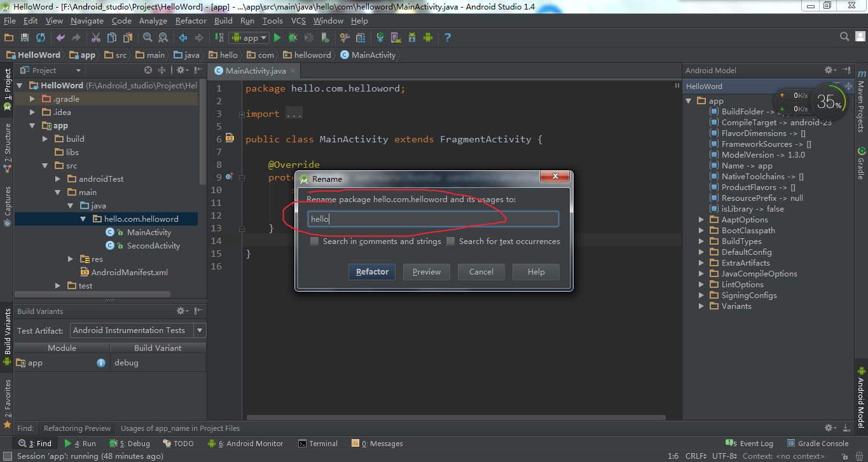868x462 pixels.
Task: Click the Back navigation arrow
Action: pyautogui.click(x=183, y=38)
